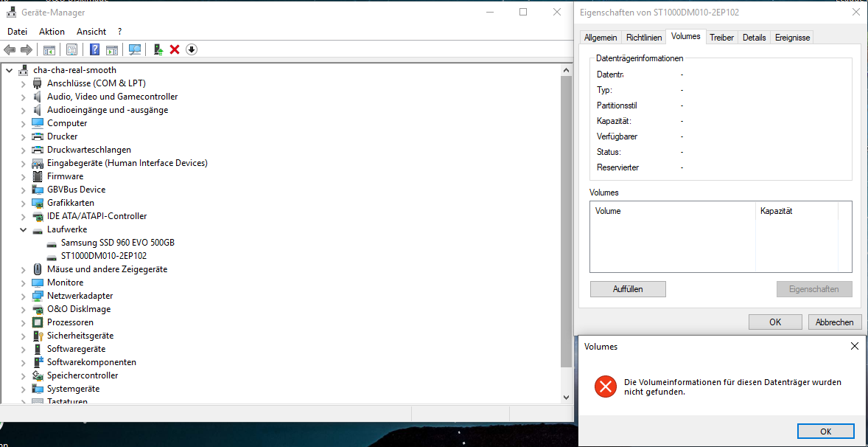Click the Sicherheitsgeräte key icon

tap(38, 336)
